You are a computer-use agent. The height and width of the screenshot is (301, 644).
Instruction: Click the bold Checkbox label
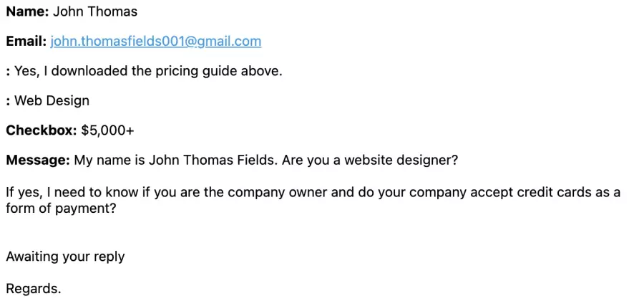point(42,130)
